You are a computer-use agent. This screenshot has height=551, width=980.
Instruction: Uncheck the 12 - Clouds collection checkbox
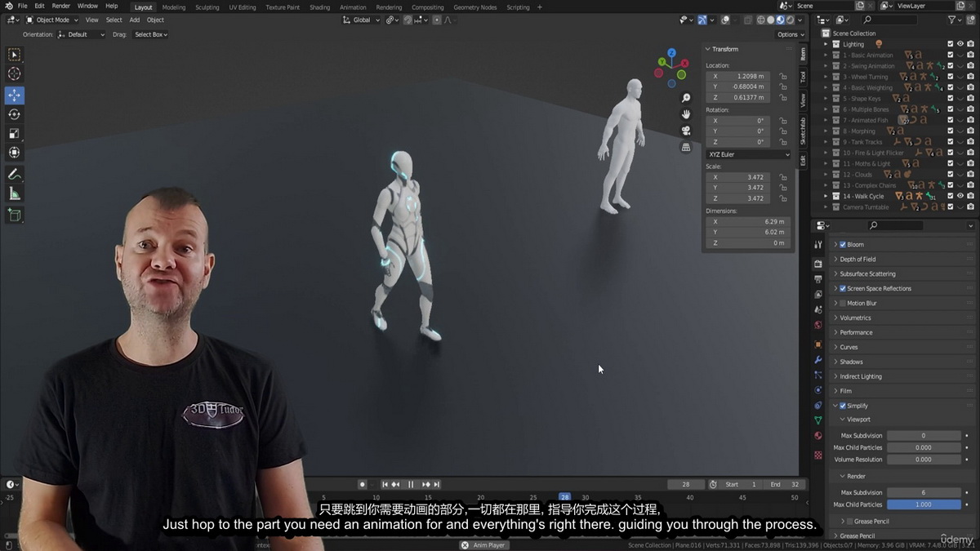coord(951,175)
